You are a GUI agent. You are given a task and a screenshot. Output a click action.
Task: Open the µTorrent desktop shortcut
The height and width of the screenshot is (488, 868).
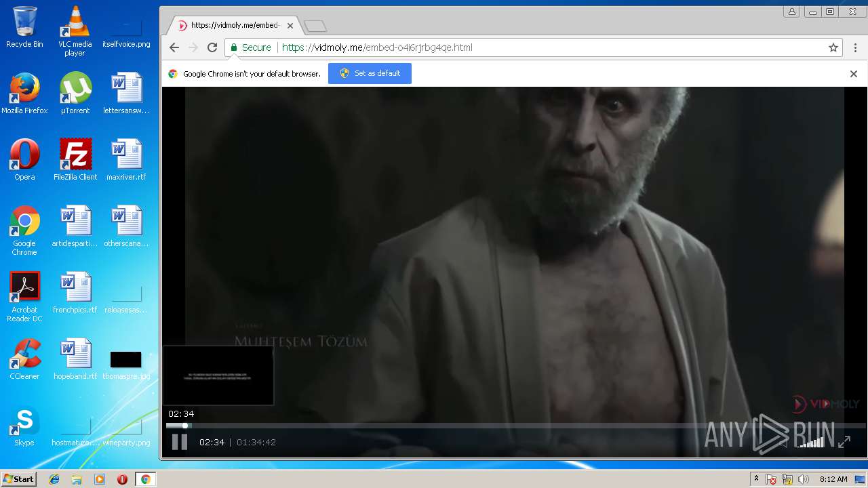point(75,94)
